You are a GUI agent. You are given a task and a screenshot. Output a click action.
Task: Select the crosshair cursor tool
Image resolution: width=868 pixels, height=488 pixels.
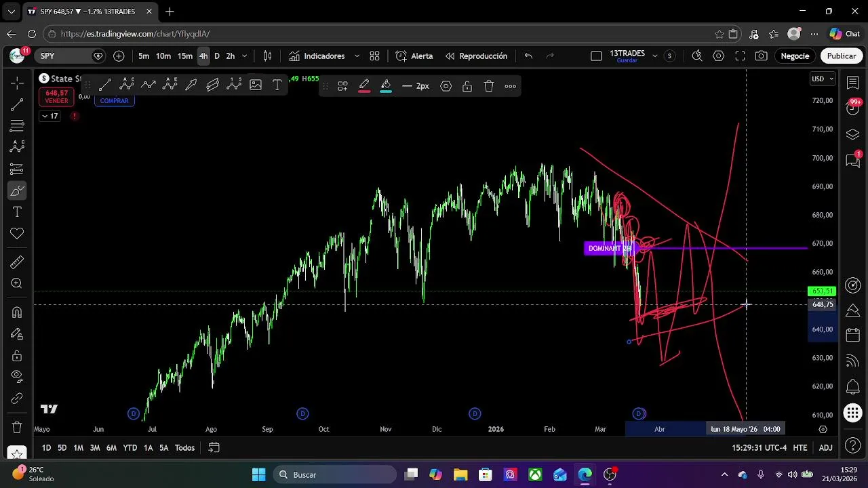[17, 83]
